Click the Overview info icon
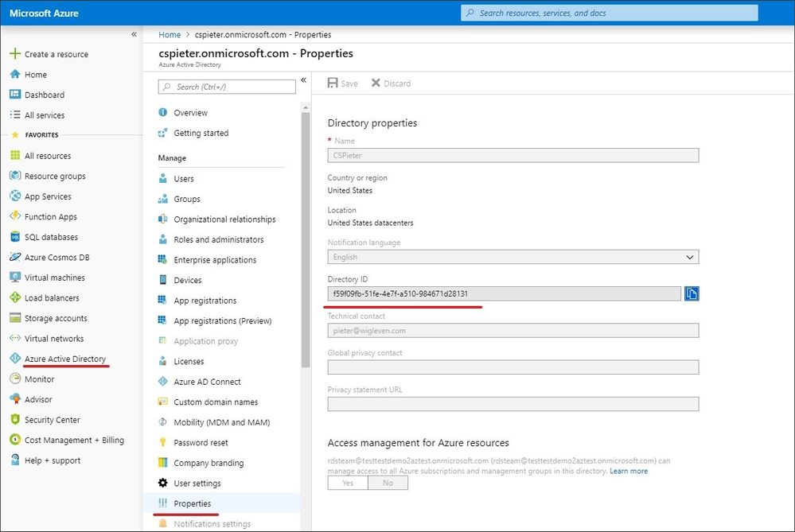This screenshot has width=795, height=532. [x=163, y=112]
